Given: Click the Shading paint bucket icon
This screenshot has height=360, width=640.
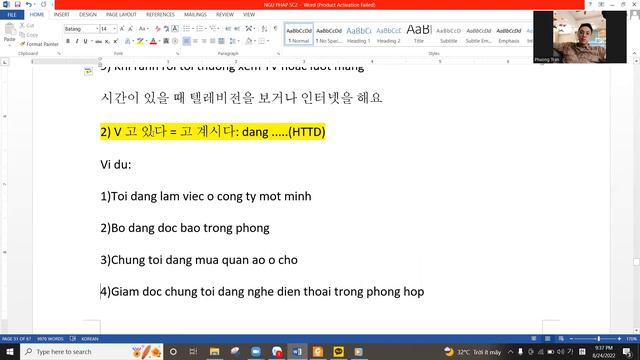Looking at the screenshot, I should (249, 41).
